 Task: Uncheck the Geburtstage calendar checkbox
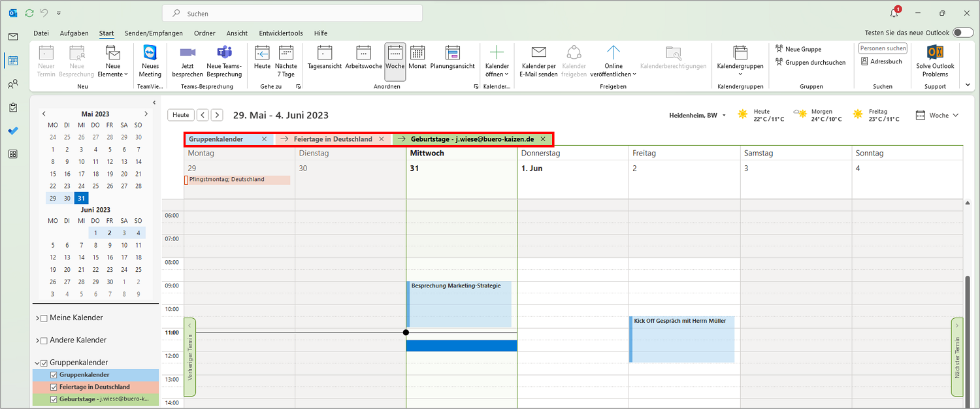coord(54,399)
